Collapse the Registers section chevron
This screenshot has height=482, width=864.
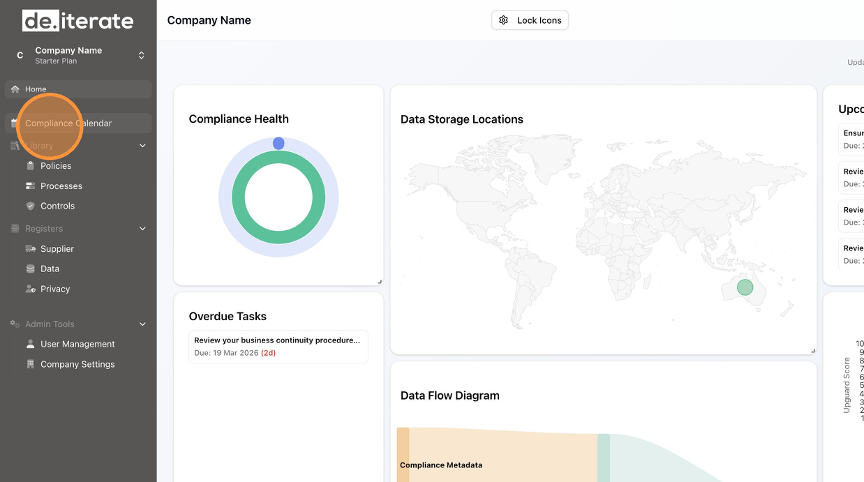pos(142,229)
